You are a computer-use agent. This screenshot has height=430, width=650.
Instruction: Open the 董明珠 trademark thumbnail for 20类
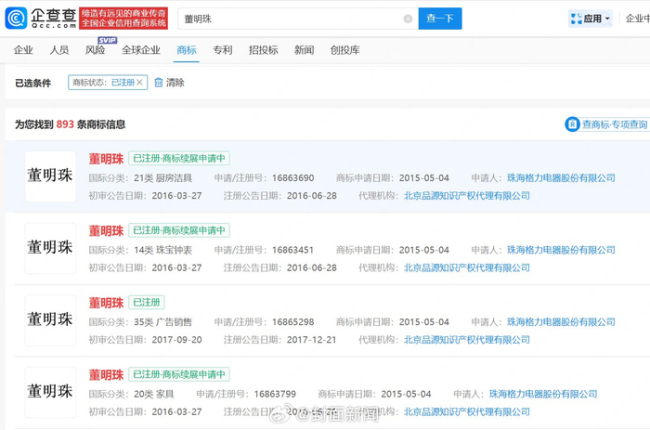pyautogui.click(x=50, y=392)
